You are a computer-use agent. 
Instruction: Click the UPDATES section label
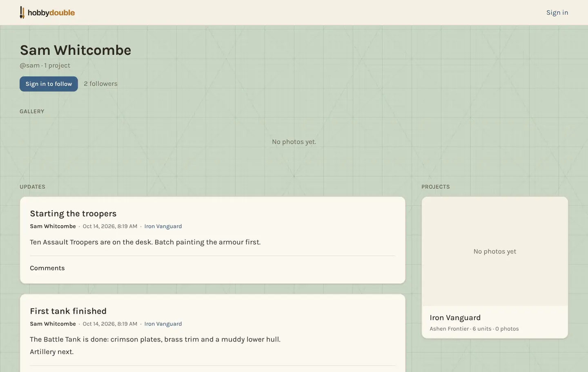point(32,187)
